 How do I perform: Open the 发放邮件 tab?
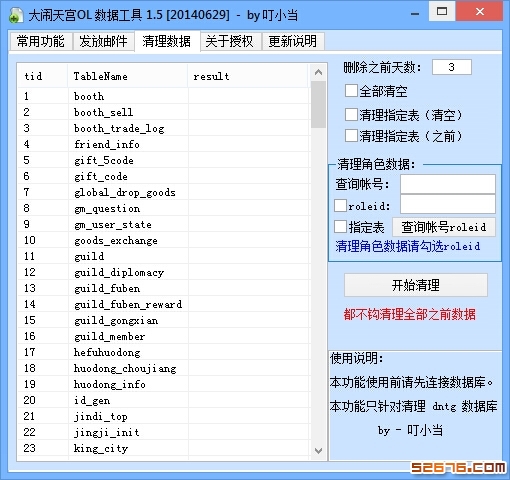coord(103,41)
